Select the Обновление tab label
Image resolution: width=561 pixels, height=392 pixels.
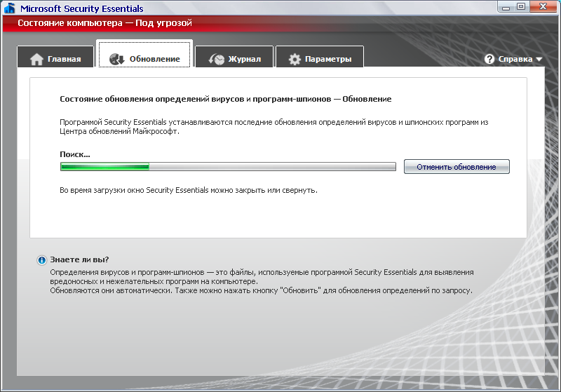tap(154, 59)
